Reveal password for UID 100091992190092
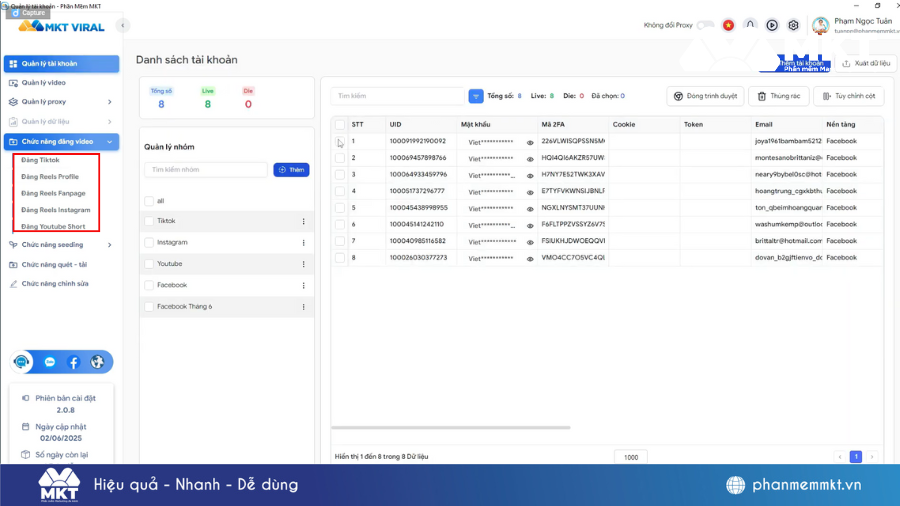Viewport: 900px width, 506px height. click(530, 142)
